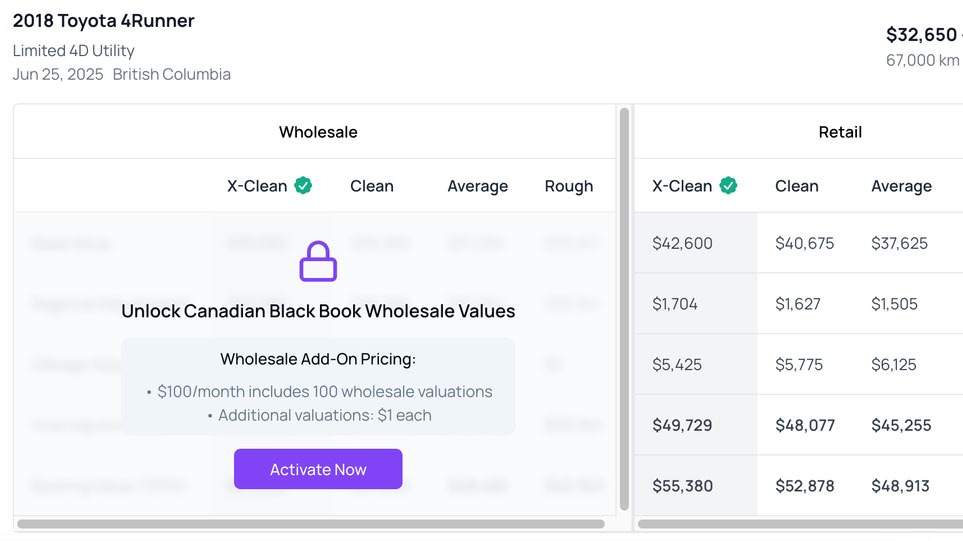Click the Unlock Canadian Black Book Wholesale Values heading
Image resolution: width=963 pixels, height=541 pixels.
click(318, 311)
